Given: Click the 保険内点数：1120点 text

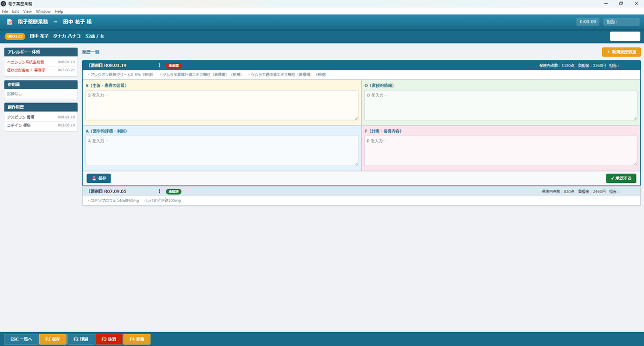Looking at the screenshot, I should [x=557, y=65].
